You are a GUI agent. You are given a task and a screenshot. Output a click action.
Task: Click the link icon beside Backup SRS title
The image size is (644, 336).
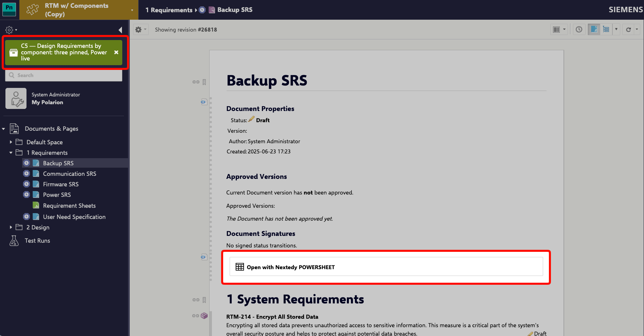[196, 82]
